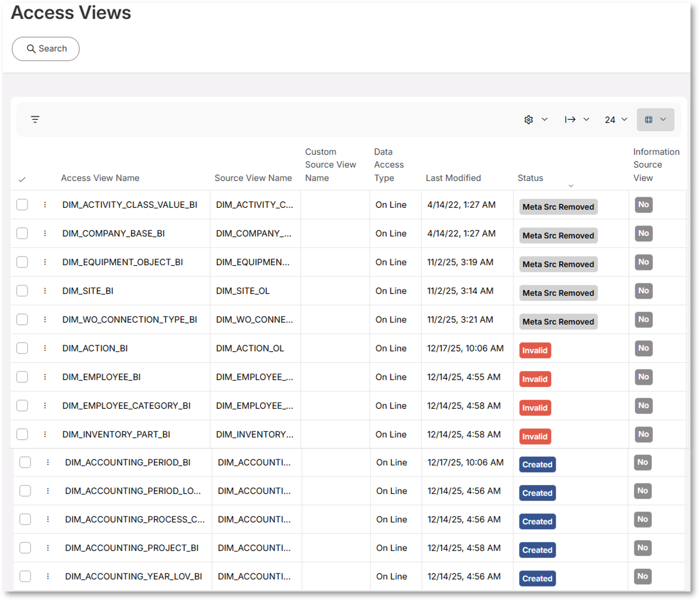Click the Information Source View header
This screenshot has width=700, height=601.
(656, 165)
